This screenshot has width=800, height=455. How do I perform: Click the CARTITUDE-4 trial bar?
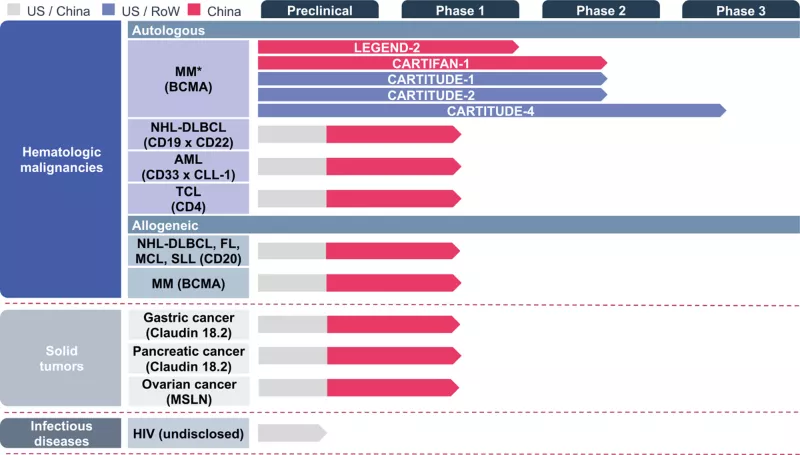[492, 111]
